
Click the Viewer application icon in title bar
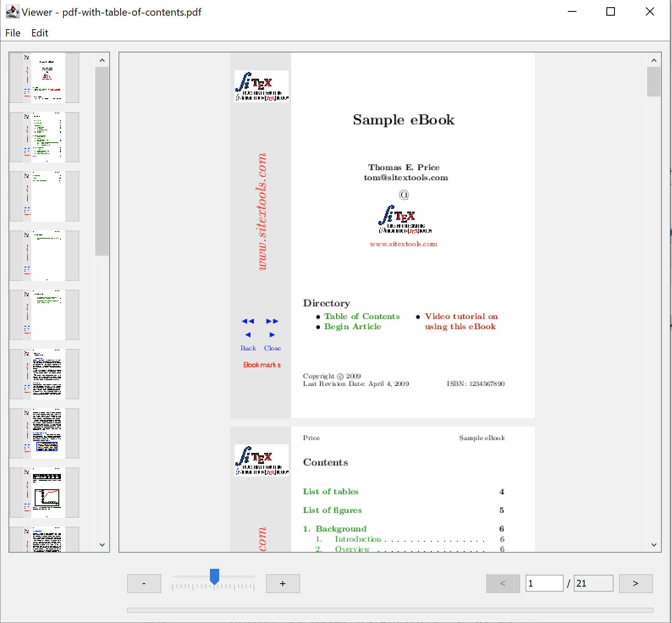click(x=12, y=12)
